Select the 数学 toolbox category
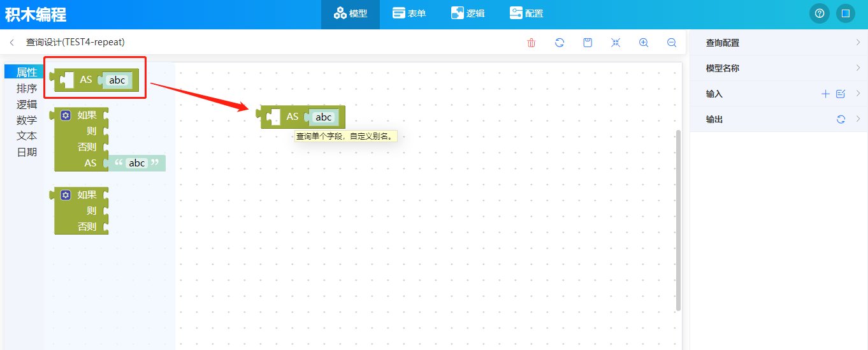 [27, 120]
